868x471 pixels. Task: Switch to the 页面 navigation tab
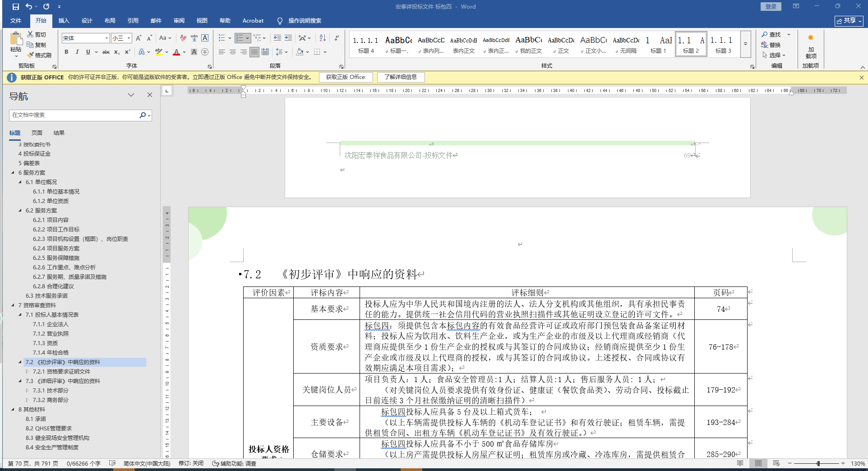(x=37, y=133)
